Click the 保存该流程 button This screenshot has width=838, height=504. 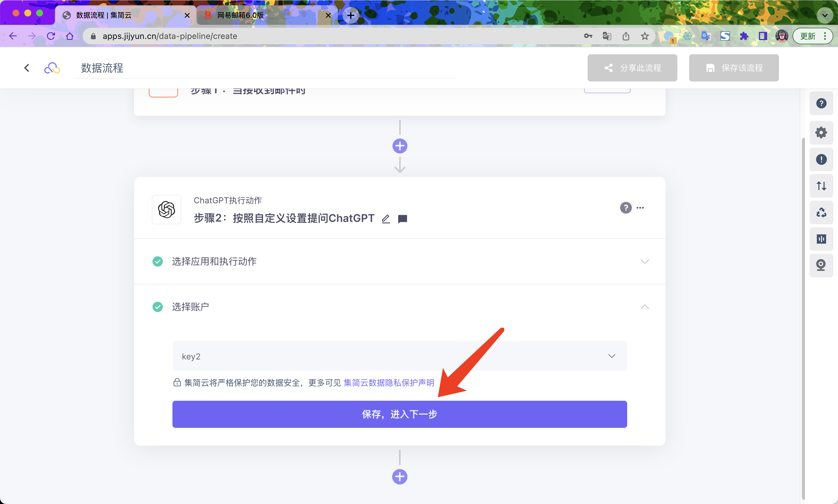click(x=733, y=68)
